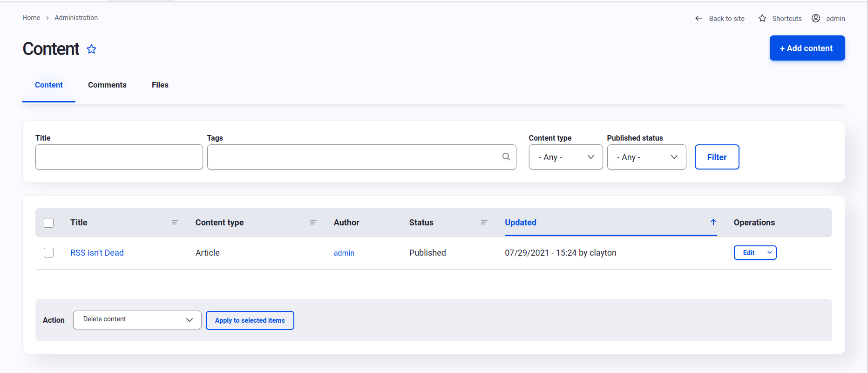Open the Published status filter dropdown

[646, 157]
